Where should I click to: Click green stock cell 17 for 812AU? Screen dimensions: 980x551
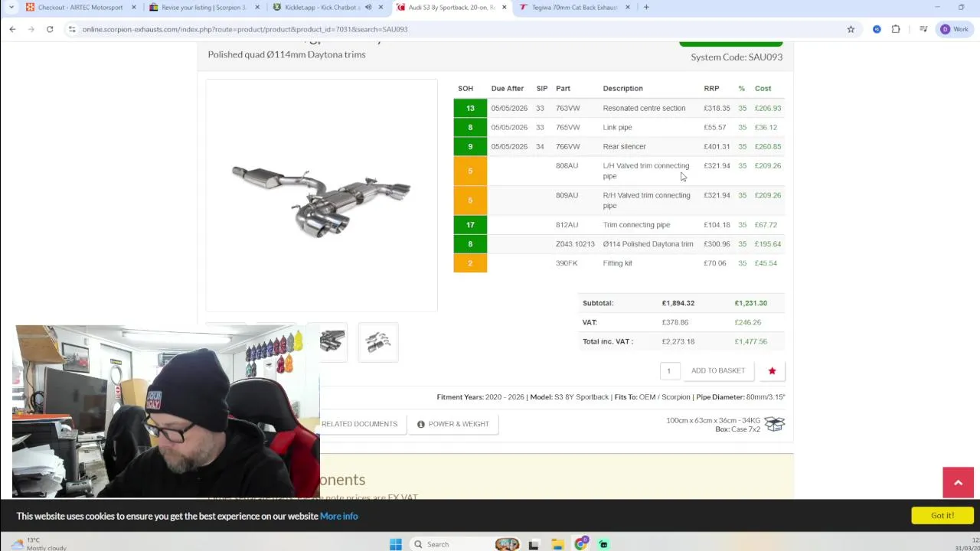tap(470, 225)
